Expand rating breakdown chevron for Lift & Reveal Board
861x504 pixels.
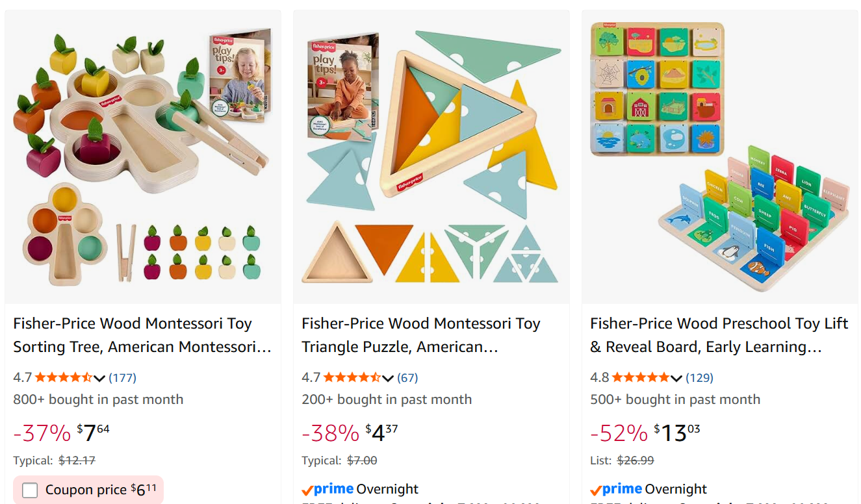tap(676, 378)
